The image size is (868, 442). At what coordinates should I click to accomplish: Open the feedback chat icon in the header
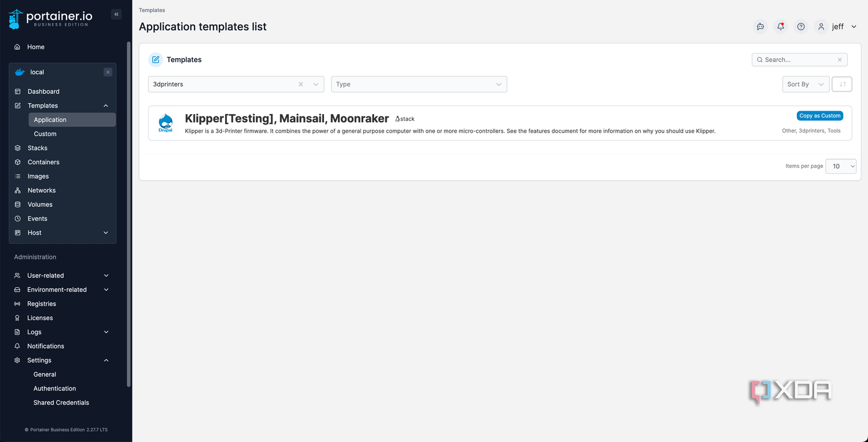[x=760, y=27]
